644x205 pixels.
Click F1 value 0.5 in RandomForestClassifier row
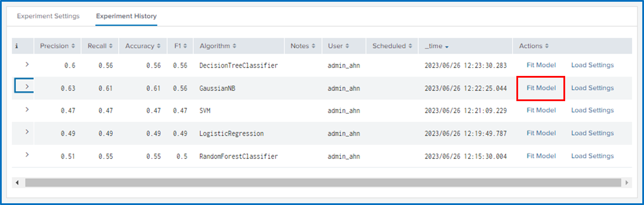(x=182, y=156)
